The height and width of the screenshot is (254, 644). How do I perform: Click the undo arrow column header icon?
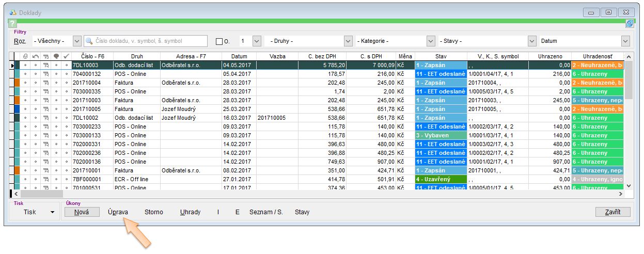click(x=35, y=56)
